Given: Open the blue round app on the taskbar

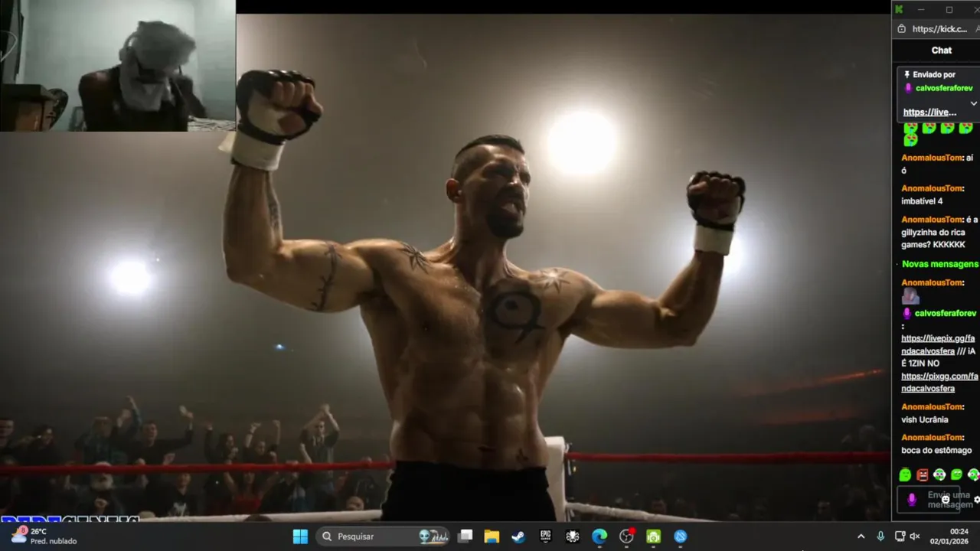Looking at the screenshot, I should coord(681,536).
